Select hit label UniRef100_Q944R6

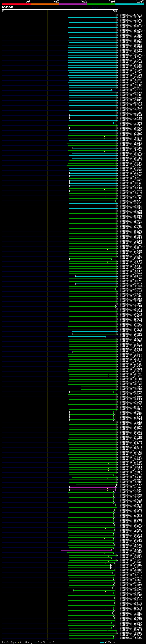131,100
